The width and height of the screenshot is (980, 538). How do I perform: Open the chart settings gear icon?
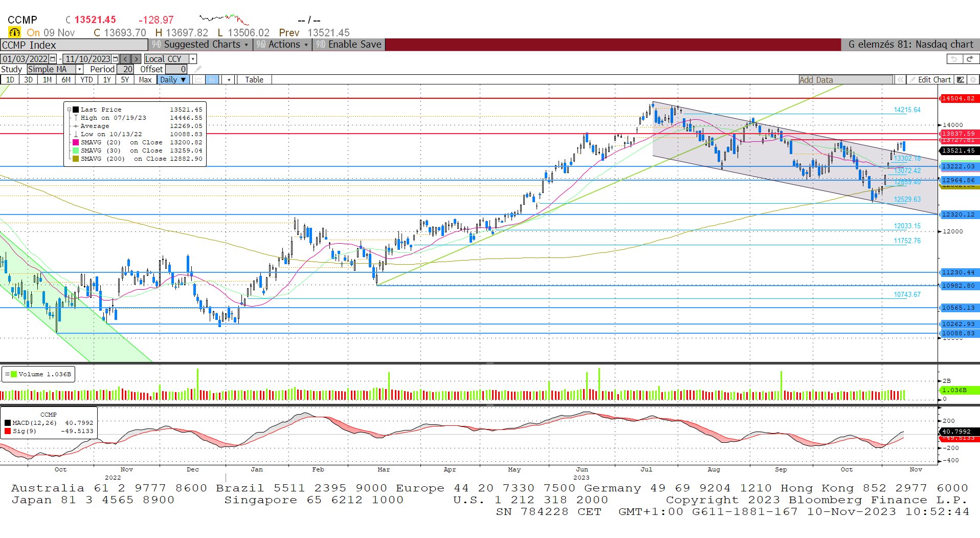[x=973, y=80]
